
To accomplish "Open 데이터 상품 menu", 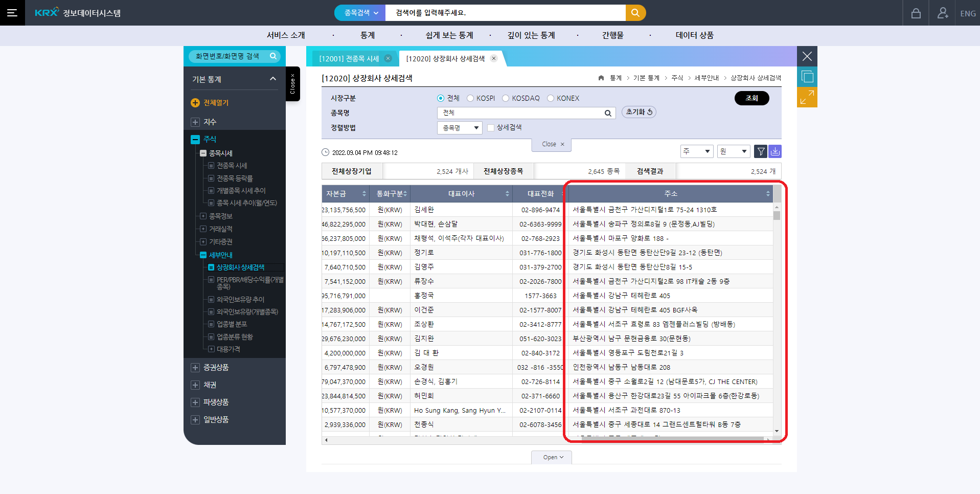I will point(695,35).
